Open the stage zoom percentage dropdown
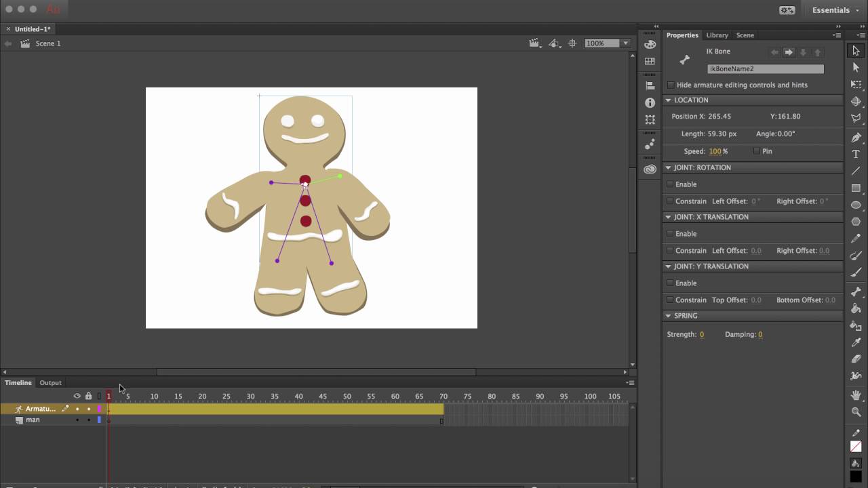Screen dimensions: 868x488 click(625, 43)
